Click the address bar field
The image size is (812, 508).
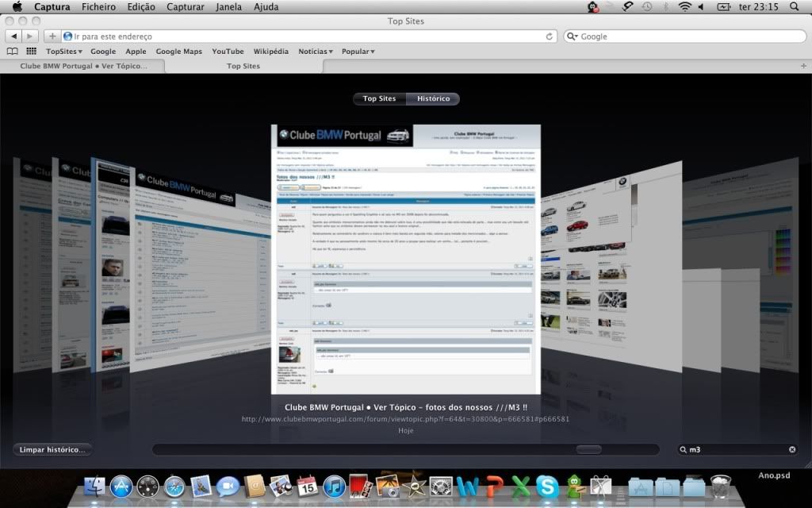(309, 37)
